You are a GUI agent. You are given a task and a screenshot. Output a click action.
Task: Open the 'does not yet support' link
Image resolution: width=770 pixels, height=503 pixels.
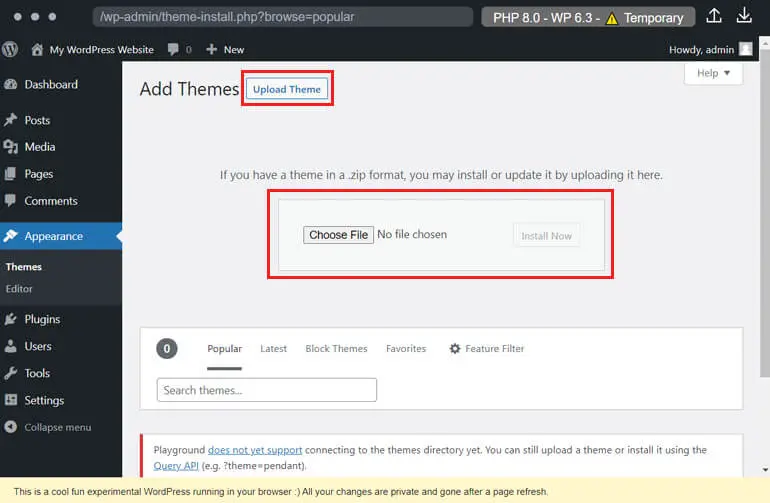[255, 450]
